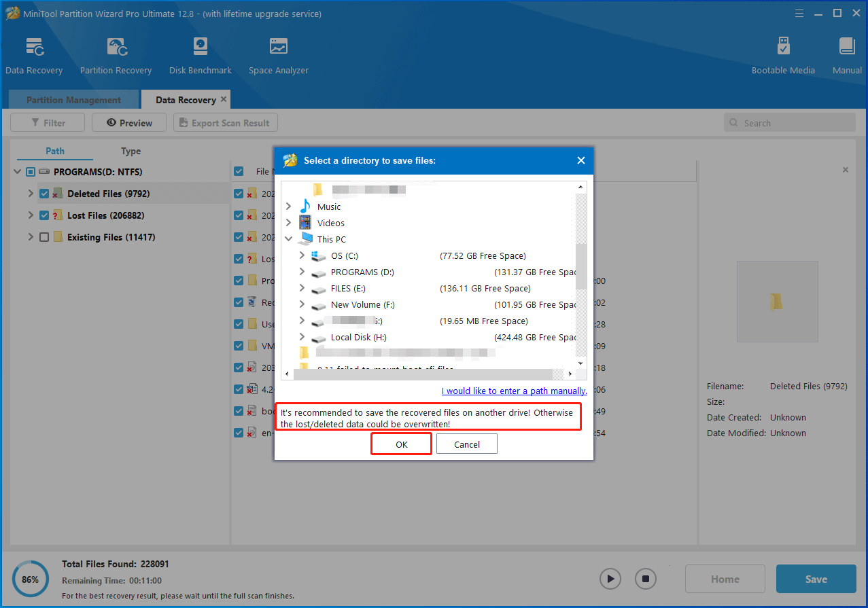Click the FILES (E:) drive icon
This screenshot has height=608, width=868.
coord(319,289)
